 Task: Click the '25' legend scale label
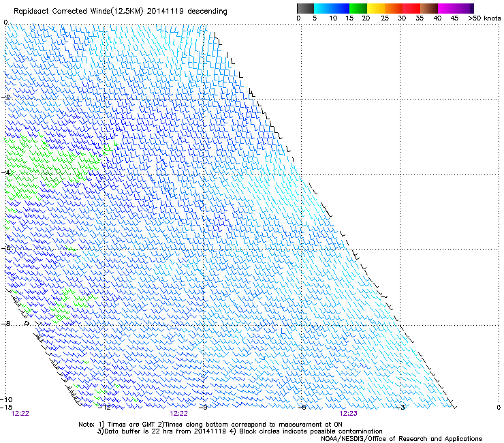tap(385, 18)
